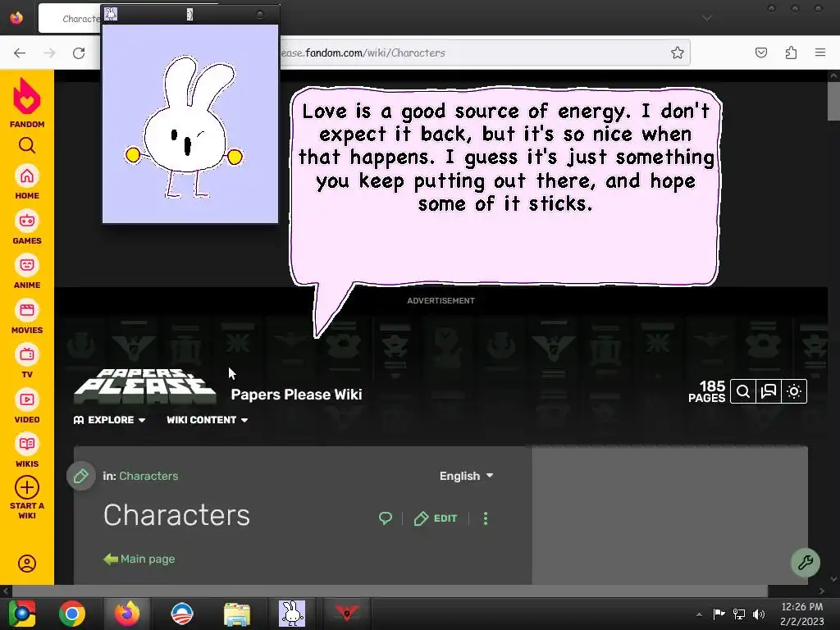
Task: Bookmark this page with the star icon
Action: coord(677,52)
